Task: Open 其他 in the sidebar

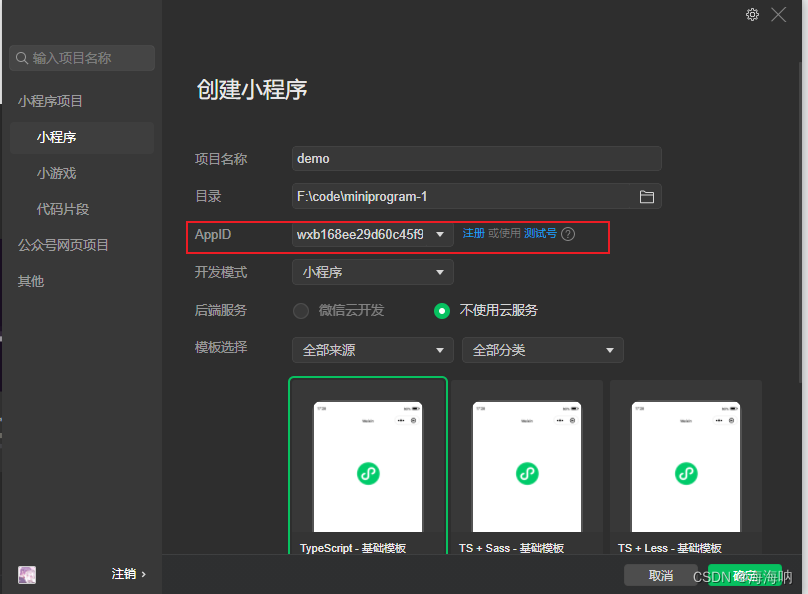Action: pos(31,281)
